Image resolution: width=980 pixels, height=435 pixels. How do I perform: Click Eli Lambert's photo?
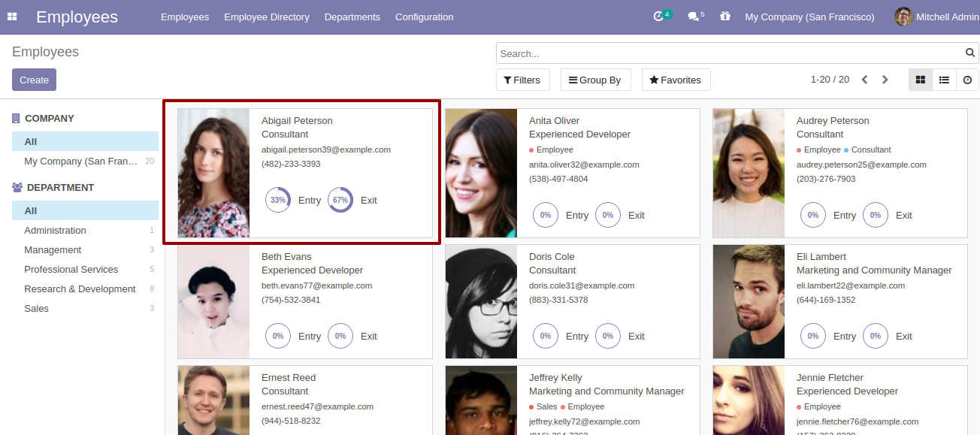tap(749, 301)
